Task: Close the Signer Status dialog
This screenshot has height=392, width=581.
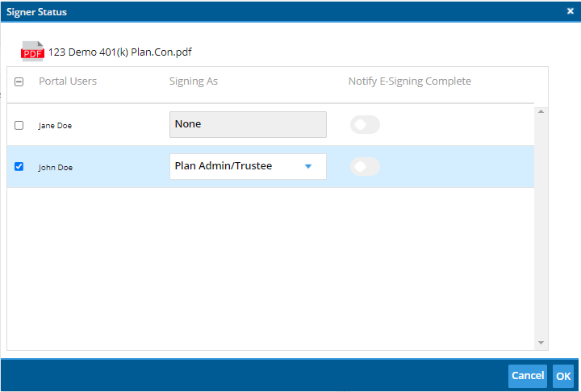Action: (571, 11)
